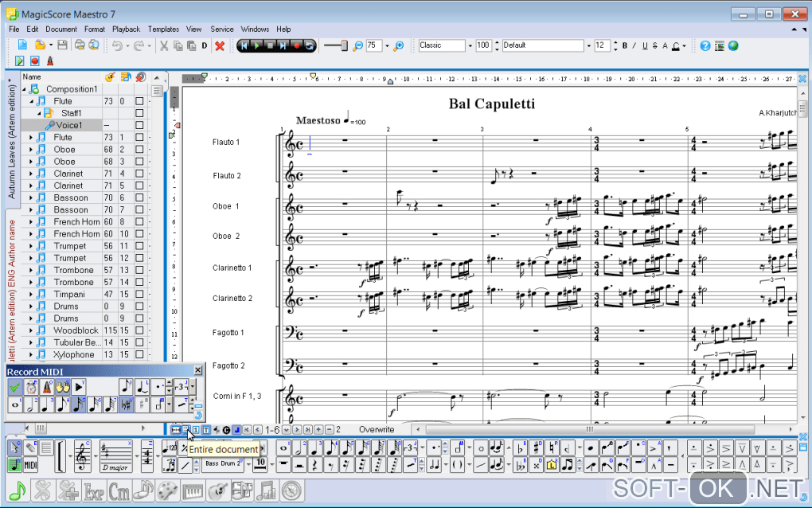Open the help question mark icon

[705, 46]
